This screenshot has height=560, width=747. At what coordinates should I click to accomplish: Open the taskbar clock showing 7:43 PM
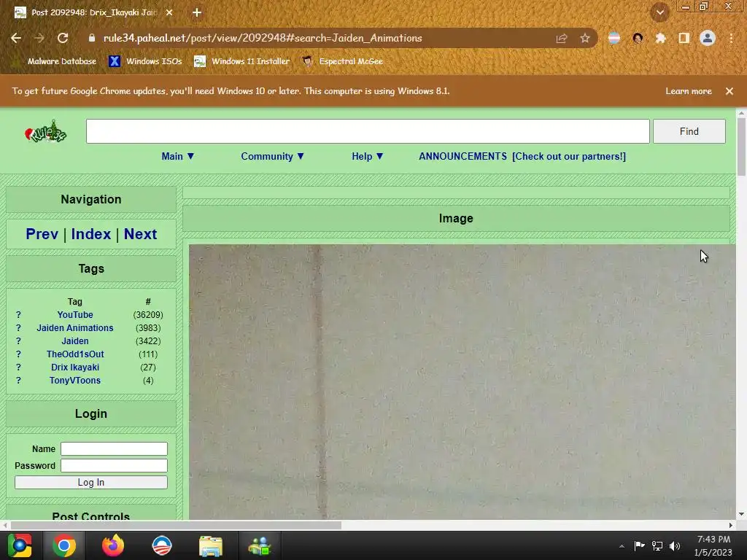713,545
